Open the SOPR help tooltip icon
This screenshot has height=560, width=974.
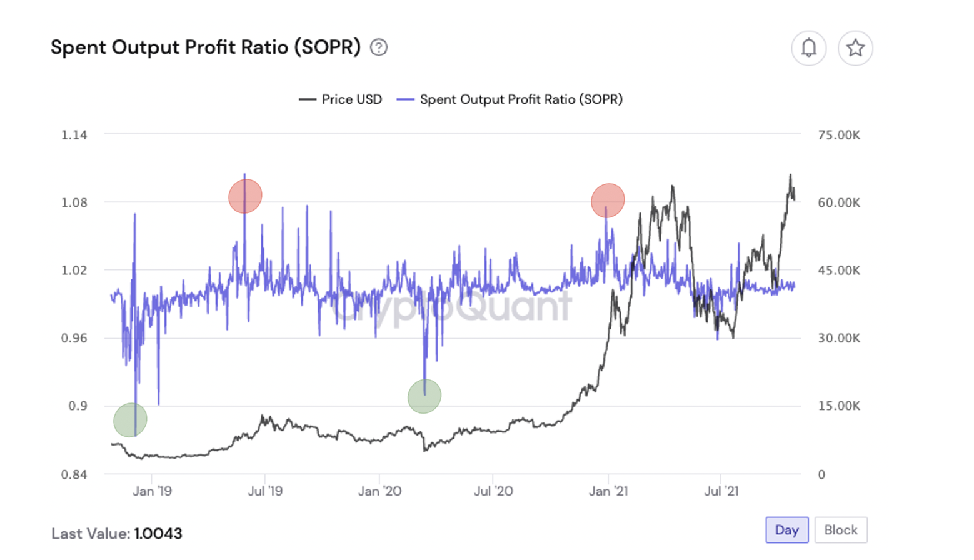pyautogui.click(x=380, y=47)
